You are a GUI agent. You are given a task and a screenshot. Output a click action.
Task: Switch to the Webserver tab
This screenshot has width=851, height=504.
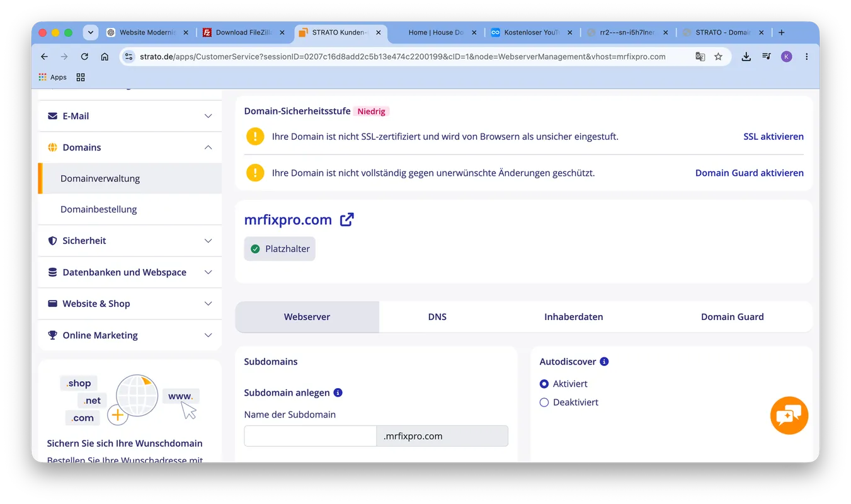tap(307, 317)
